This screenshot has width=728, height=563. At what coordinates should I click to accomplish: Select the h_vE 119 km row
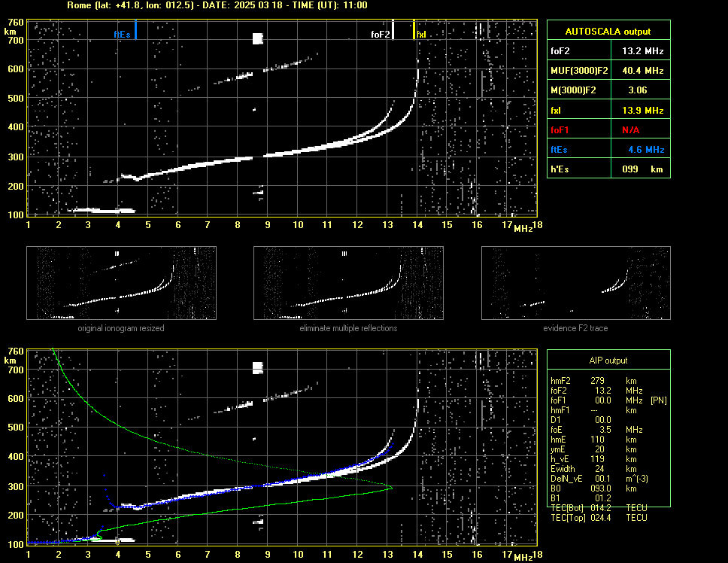[594, 459]
